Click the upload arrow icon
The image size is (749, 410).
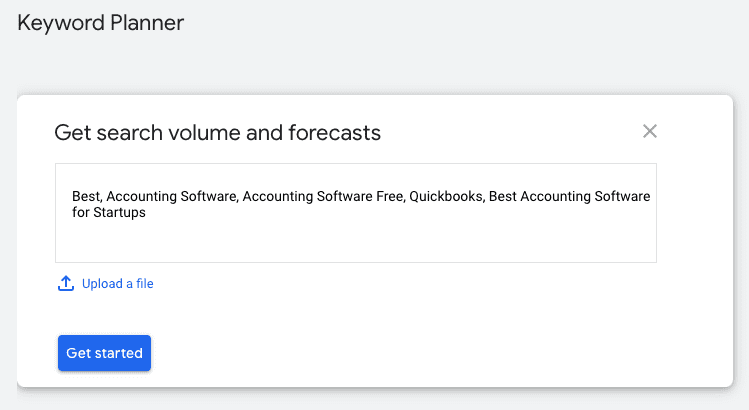click(66, 284)
